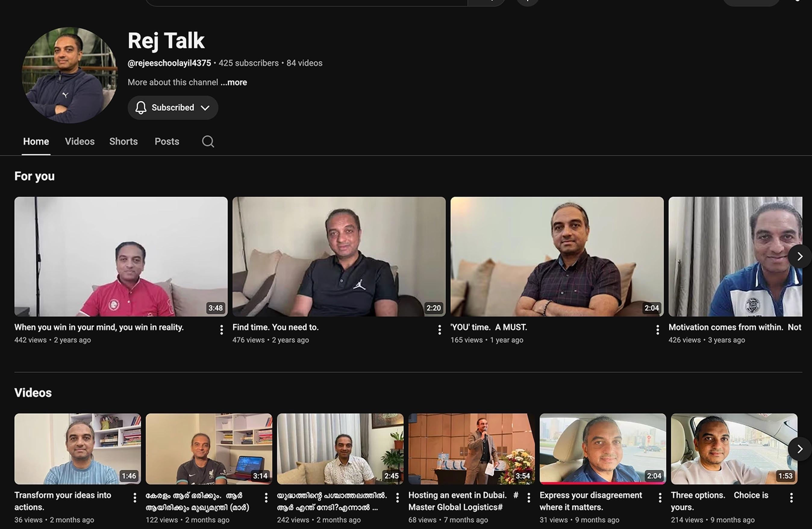812x529 pixels.
Task: Open options menu for 'Transform your ideas into actions'
Action: tap(135, 498)
